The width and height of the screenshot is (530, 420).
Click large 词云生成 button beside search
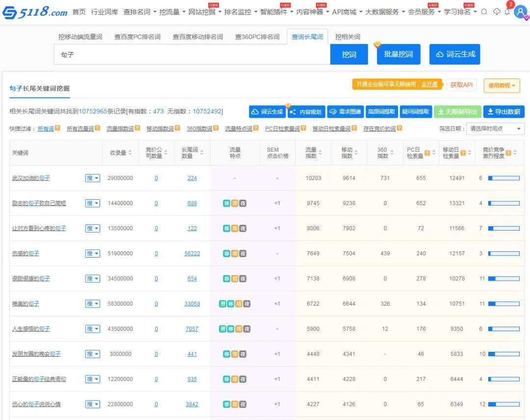(x=454, y=54)
